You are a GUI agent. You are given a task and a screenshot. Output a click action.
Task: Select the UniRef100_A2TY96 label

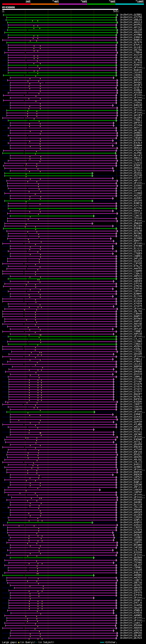point(131,208)
